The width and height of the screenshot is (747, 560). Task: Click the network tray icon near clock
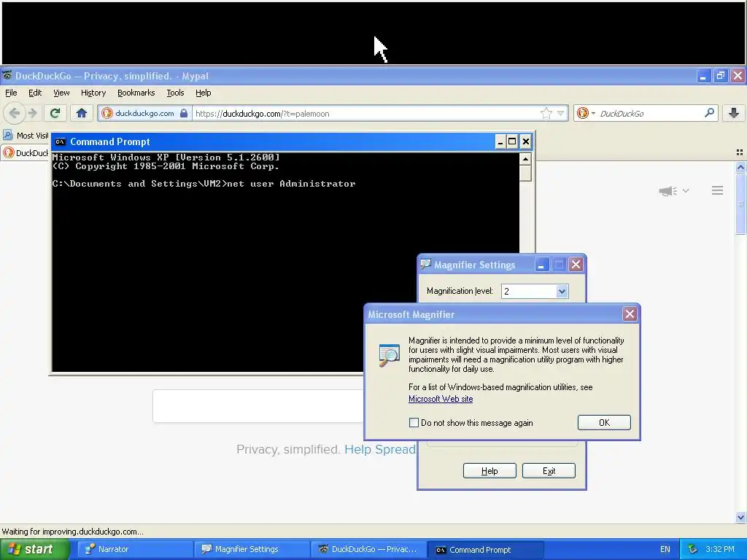[692, 549]
